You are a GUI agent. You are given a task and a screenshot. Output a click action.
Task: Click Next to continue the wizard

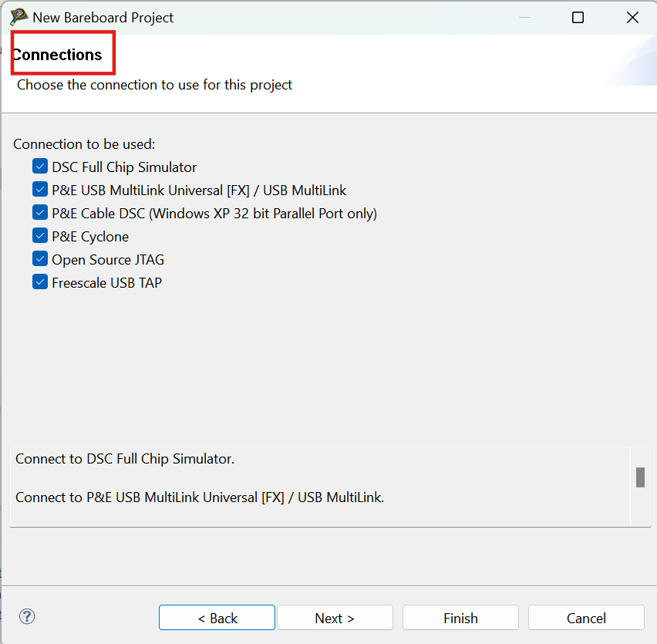coord(335,617)
